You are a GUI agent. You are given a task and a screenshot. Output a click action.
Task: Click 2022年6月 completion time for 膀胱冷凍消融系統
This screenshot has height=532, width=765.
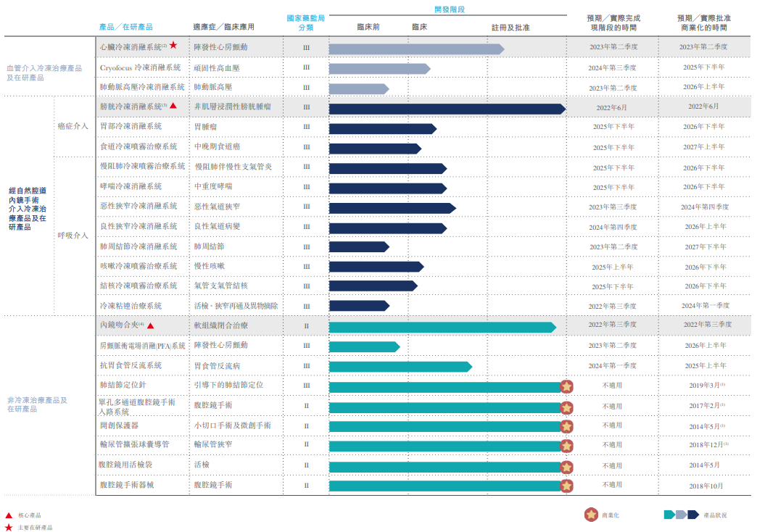point(611,108)
